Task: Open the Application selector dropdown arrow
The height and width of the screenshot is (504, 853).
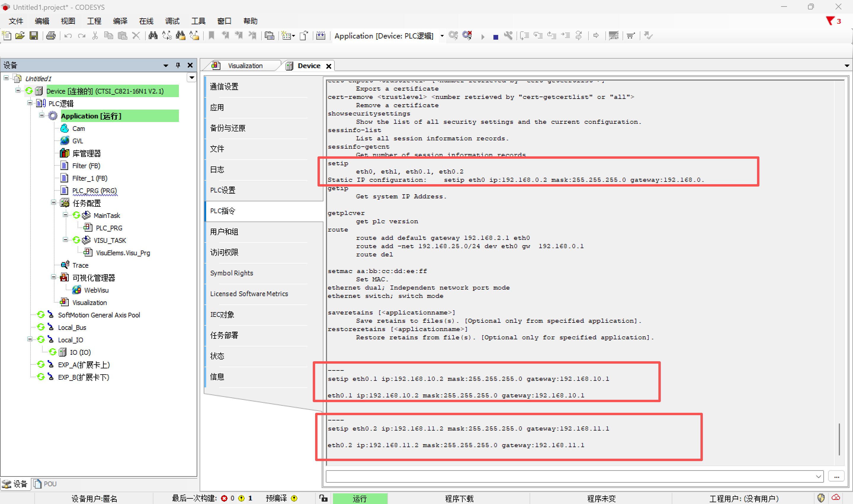Action: (x=442, y=36)
